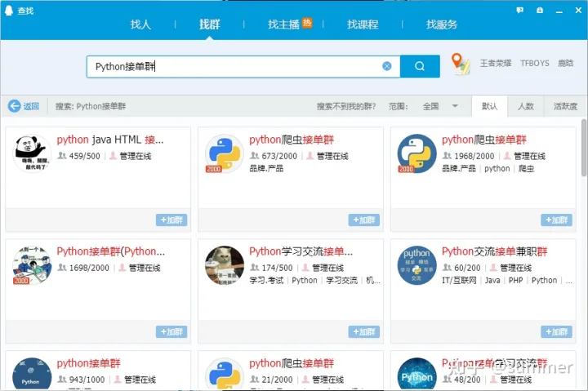Viewport: 588px width, 391px height.
Task: Click the PHP tag
Action: [x=515, y=281]
